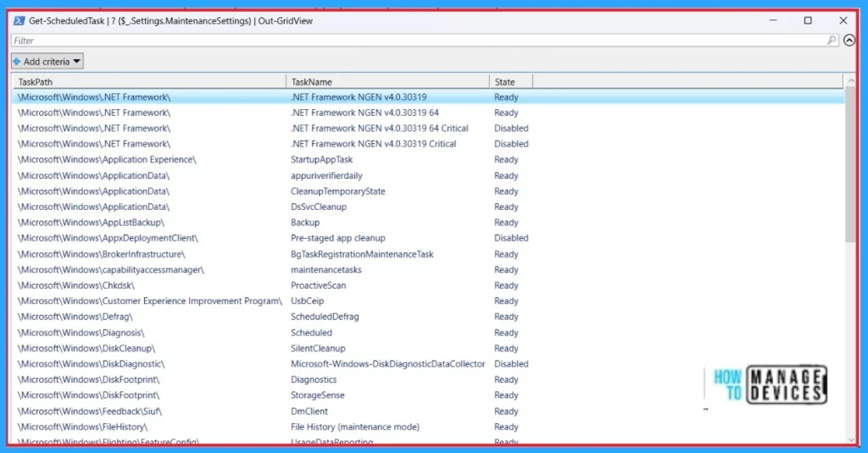868x453 pixels.
Task: Select Microsoft-Windows-DiskDiagnosticDataCollector task
Action: pyautogui.click(x=388, y=364)
